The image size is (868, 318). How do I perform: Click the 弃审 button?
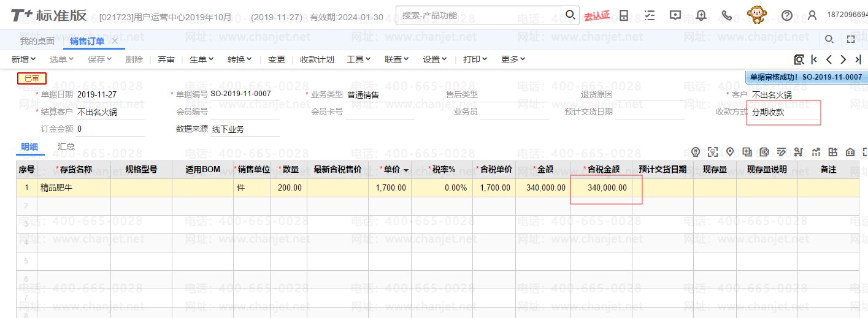166,59
